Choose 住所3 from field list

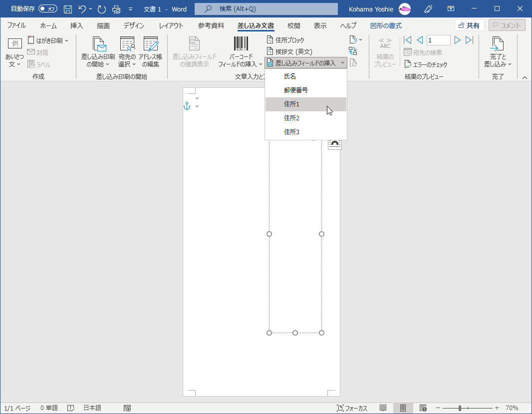(x=306, y=132)
